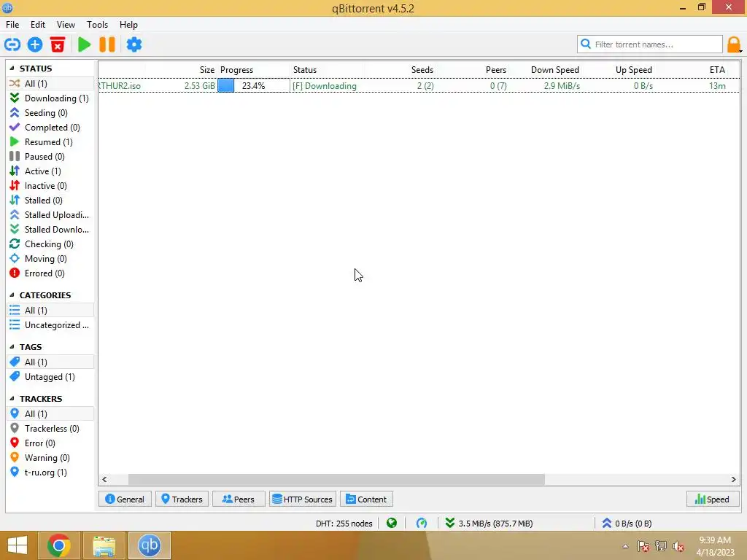Open the View menu
The image size is (747, 560).
coord(66,25)
